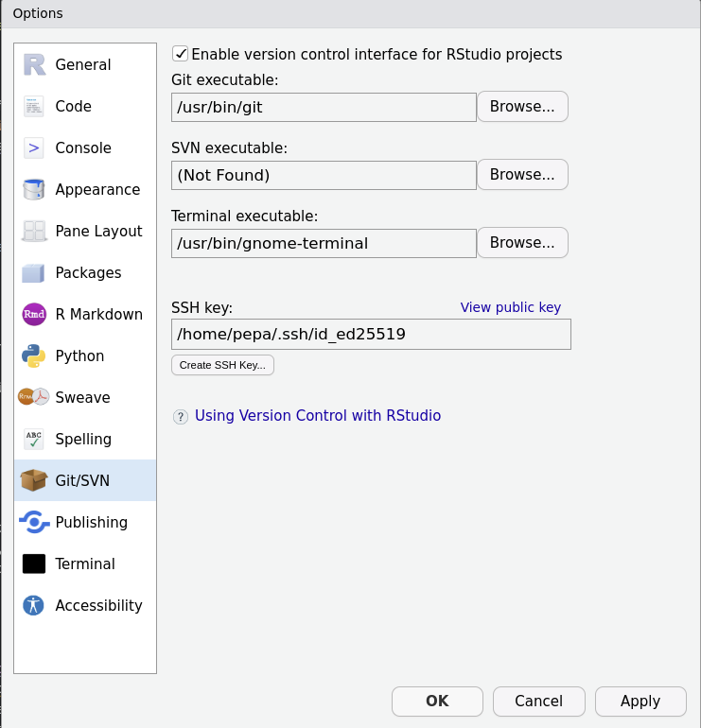
Task: Go to the Appearance settings
Action: point(85,189)
